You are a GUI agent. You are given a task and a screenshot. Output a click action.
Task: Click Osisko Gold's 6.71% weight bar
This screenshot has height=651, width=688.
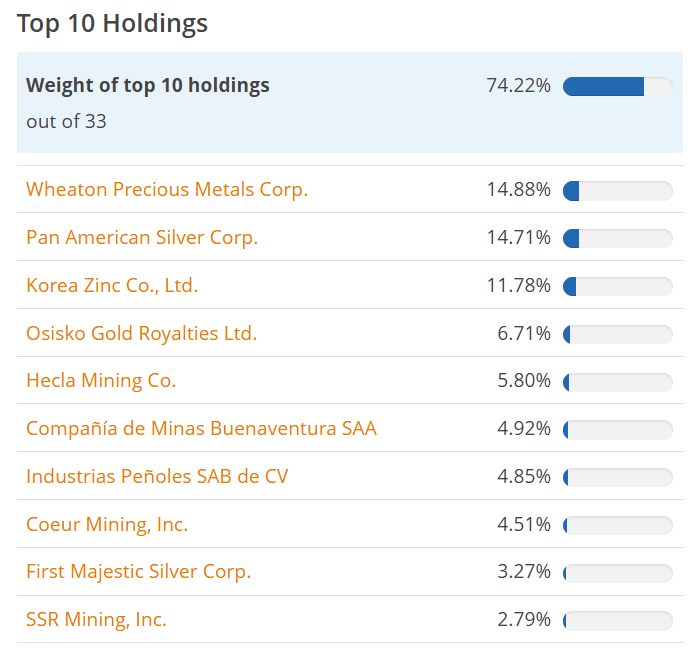618,334
